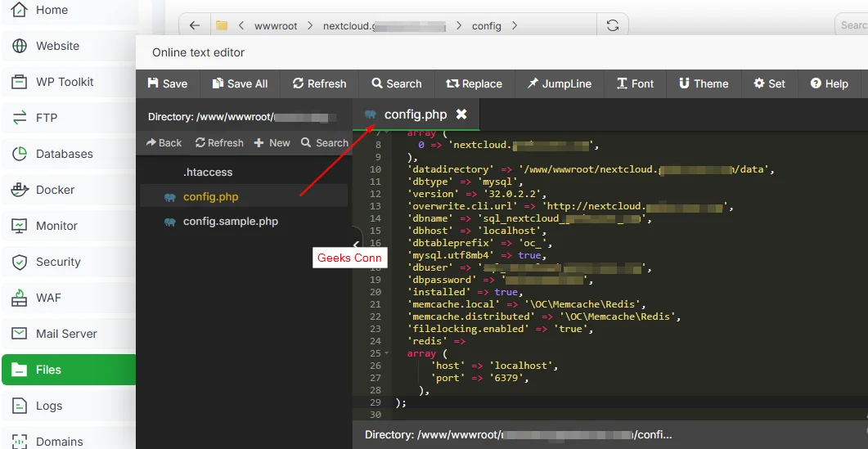Close the config.php tab
Image resolution: width=868 pixels, height=449 pixels.
click(461, 114)
